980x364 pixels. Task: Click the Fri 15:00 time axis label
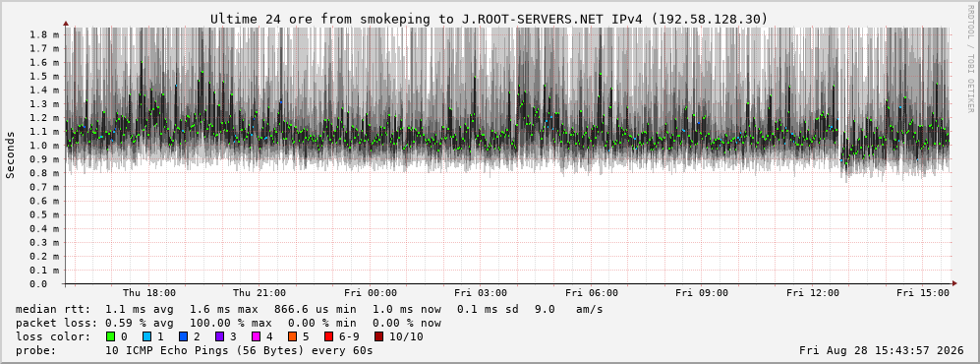click(x=923, y=293)
